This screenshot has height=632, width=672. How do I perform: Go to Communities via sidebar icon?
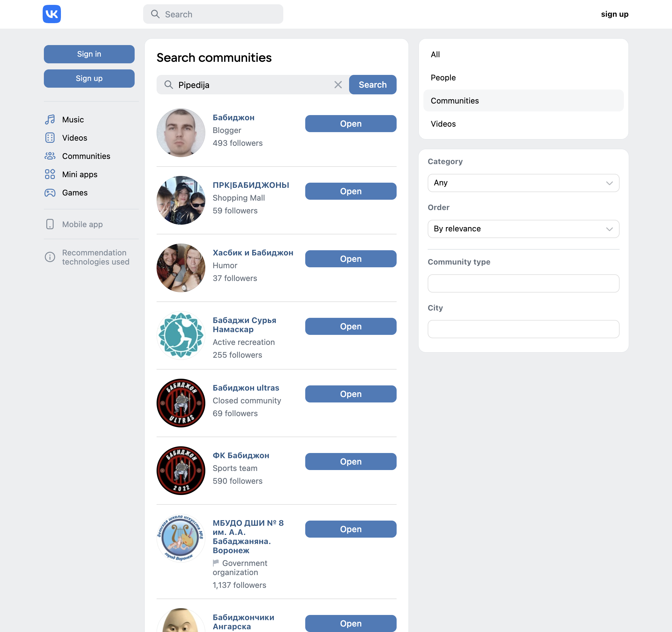50,156
